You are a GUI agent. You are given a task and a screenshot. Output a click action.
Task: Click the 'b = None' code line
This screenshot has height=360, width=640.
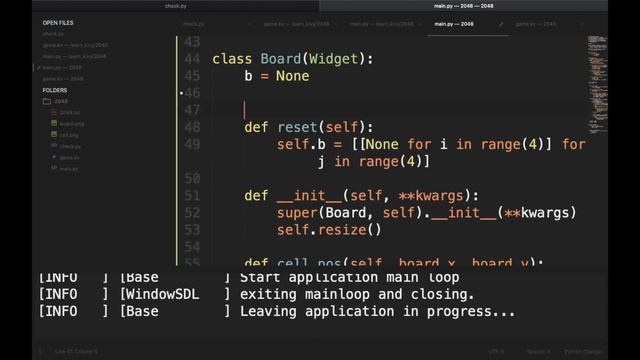277,76
